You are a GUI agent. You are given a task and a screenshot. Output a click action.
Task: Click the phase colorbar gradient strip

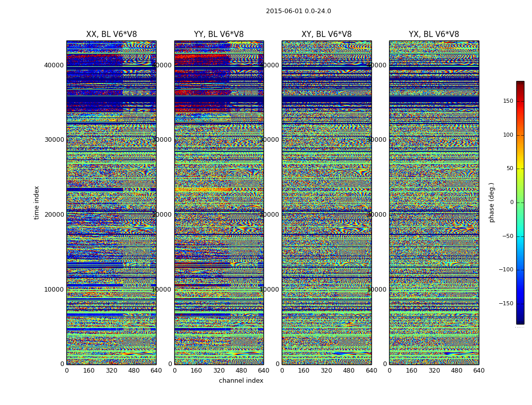tap(520, 202)
